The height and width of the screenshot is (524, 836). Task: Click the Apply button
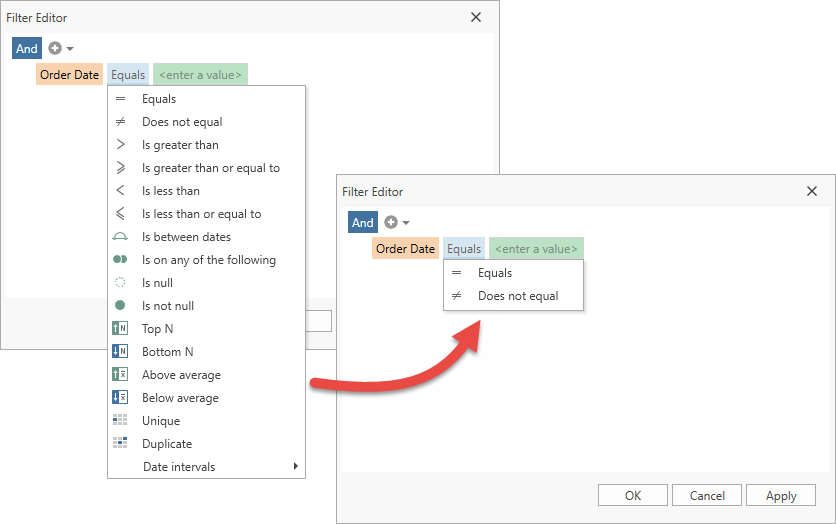[781, 495]
